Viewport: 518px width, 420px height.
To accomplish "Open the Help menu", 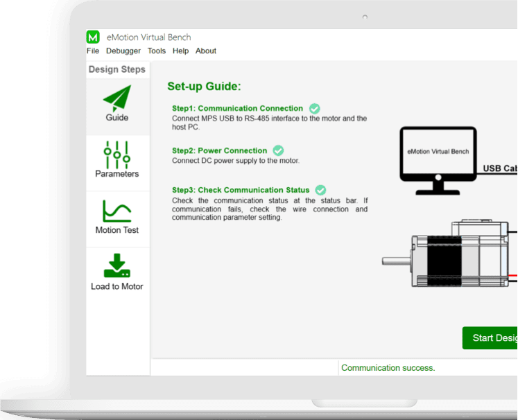I will pyautogui.click(x=181, y=51).
